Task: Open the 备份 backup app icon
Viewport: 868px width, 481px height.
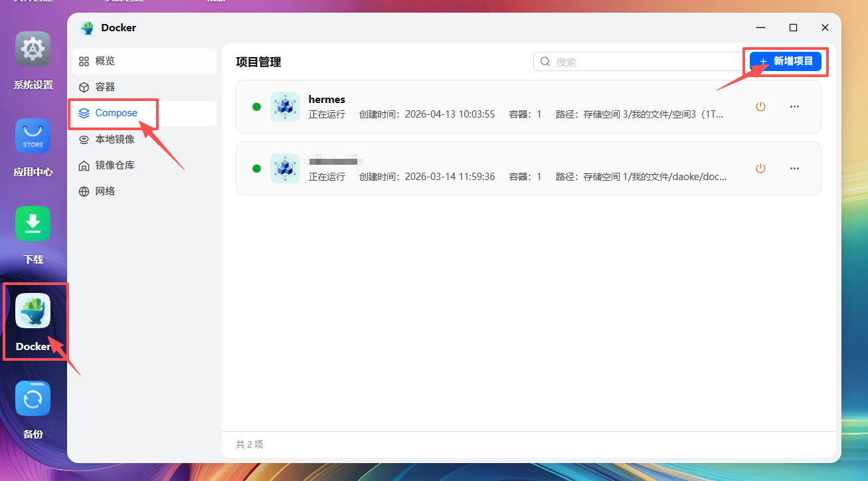Action: click(33, 398)
